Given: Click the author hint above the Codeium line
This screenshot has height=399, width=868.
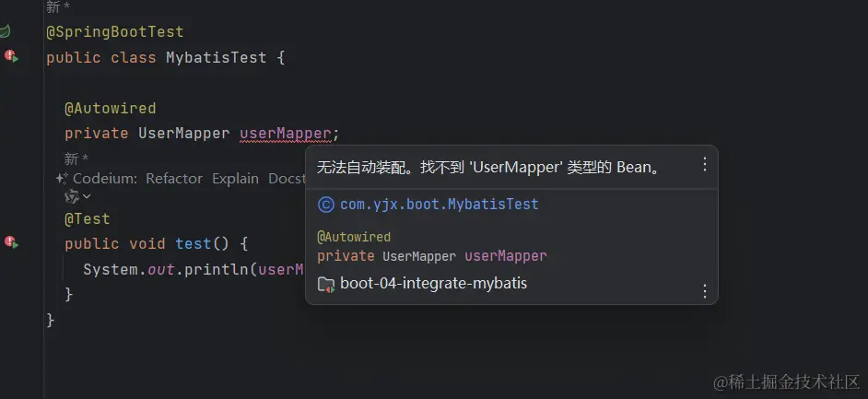Looking at the screenshot, I should point(76,159).
